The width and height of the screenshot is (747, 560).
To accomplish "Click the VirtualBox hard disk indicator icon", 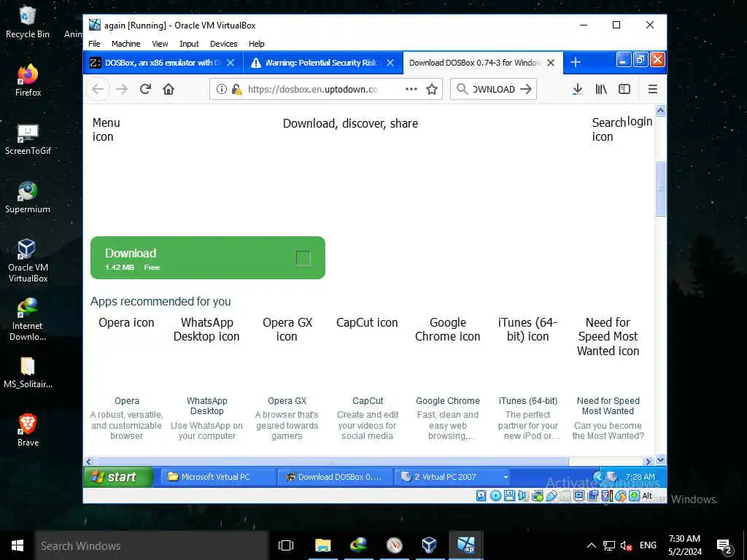I will 481,496.
